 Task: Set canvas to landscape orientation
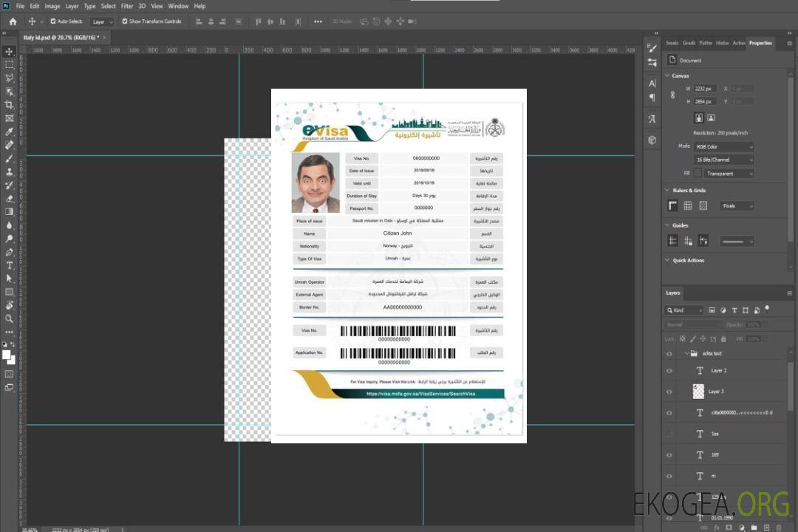pos(711,118)
